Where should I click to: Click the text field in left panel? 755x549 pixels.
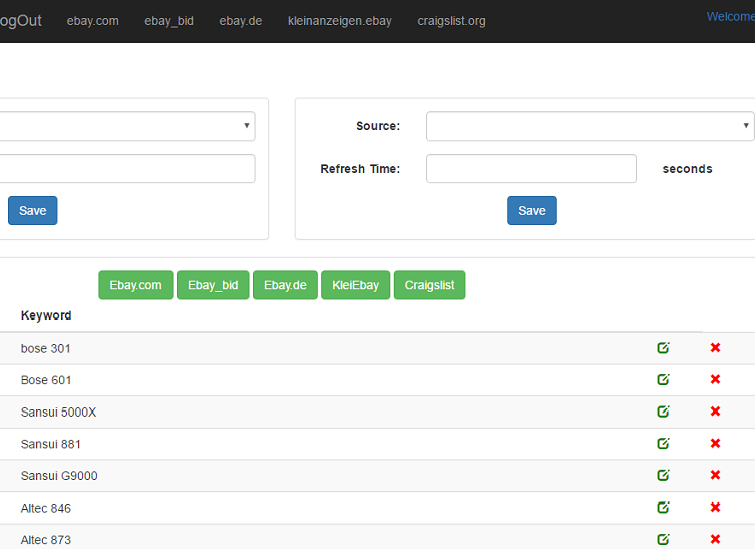127,169
